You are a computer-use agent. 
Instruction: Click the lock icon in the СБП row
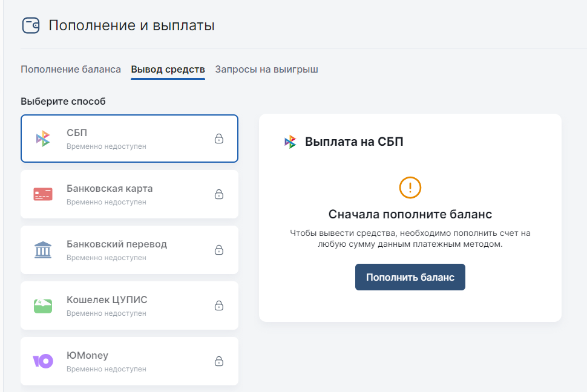[x=219, y=139]
